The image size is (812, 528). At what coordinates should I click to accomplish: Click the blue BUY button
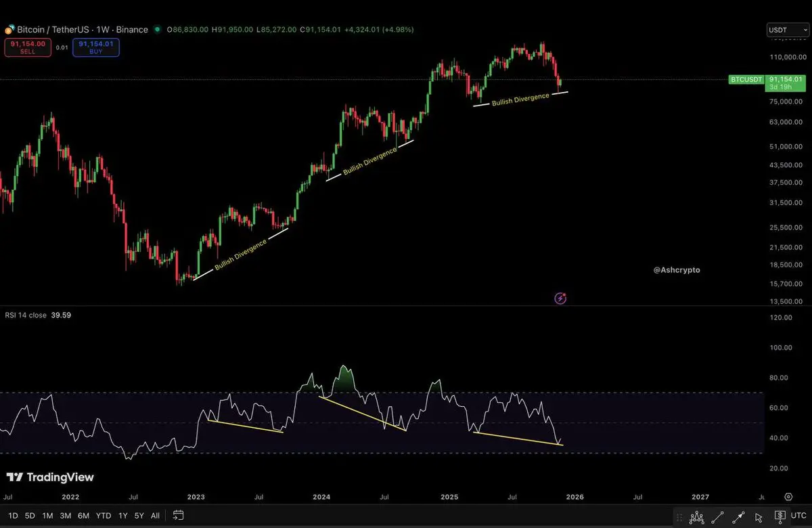97,47
